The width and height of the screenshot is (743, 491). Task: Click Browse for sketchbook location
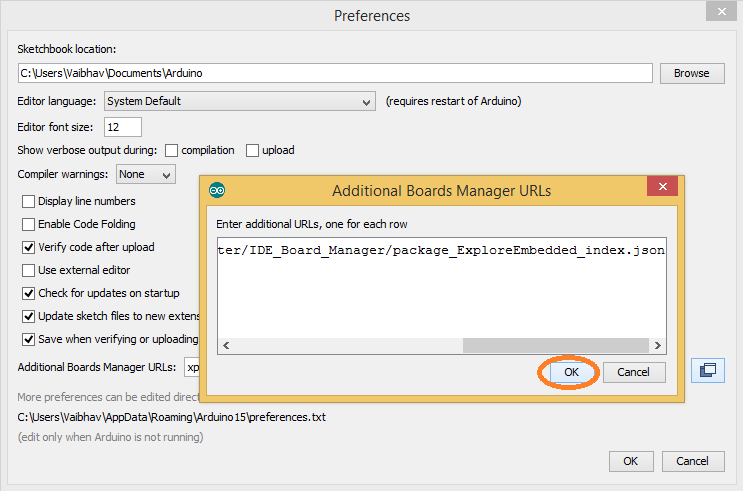tap(692, 73)
